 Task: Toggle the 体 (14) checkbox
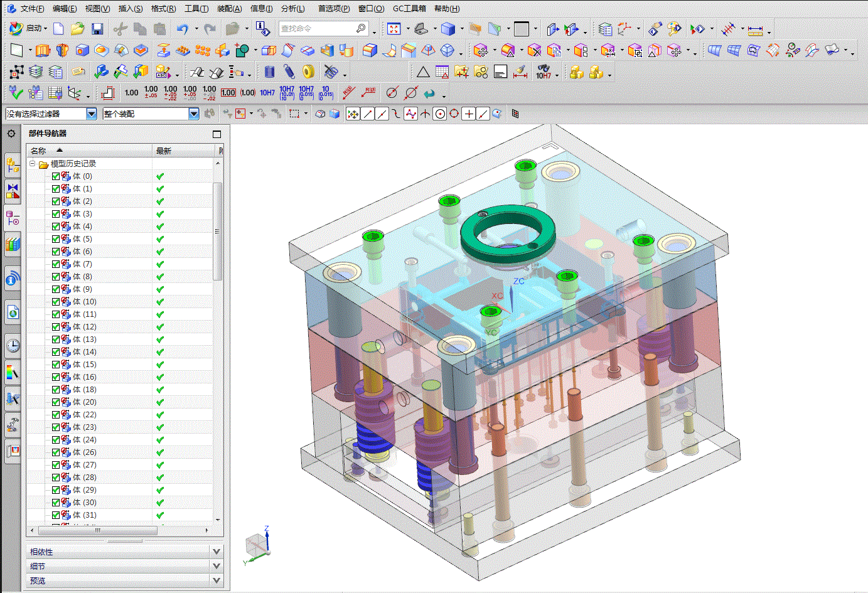click(56, 352)
